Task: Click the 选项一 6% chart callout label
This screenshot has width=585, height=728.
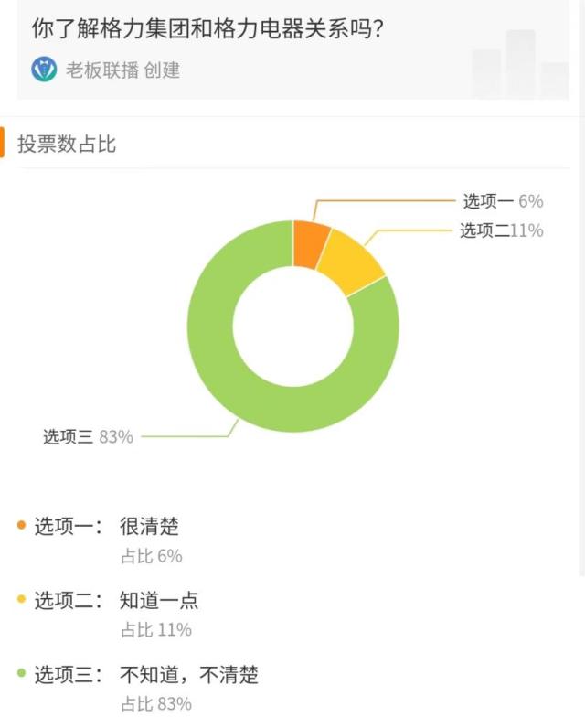Action: [x=503, y=201]
